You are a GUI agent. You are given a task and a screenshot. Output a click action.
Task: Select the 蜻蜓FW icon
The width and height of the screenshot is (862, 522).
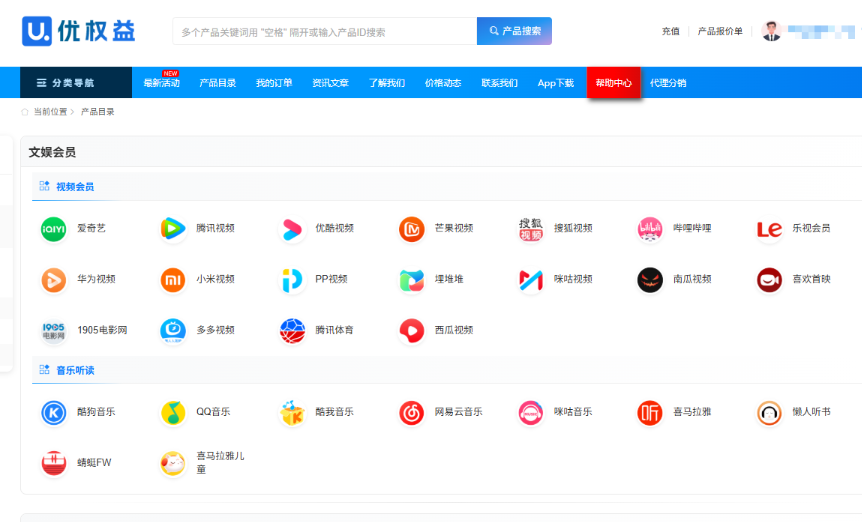(53, 464)
